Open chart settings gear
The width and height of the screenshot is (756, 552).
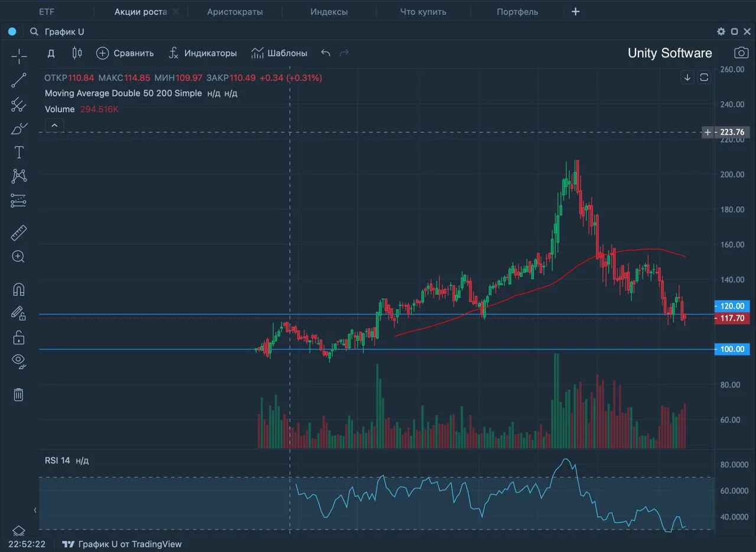(721, 32)
